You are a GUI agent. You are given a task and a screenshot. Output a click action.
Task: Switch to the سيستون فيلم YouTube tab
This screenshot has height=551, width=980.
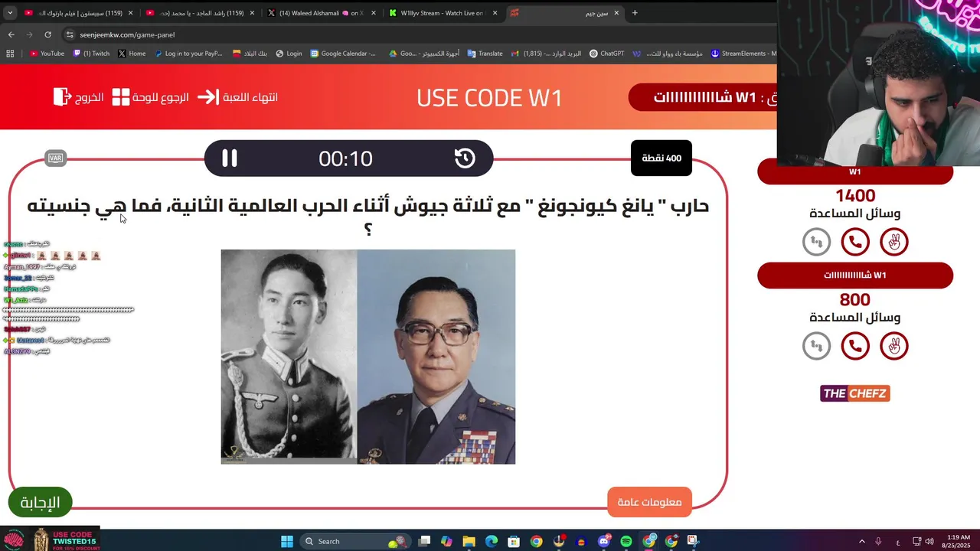(79, 13)
